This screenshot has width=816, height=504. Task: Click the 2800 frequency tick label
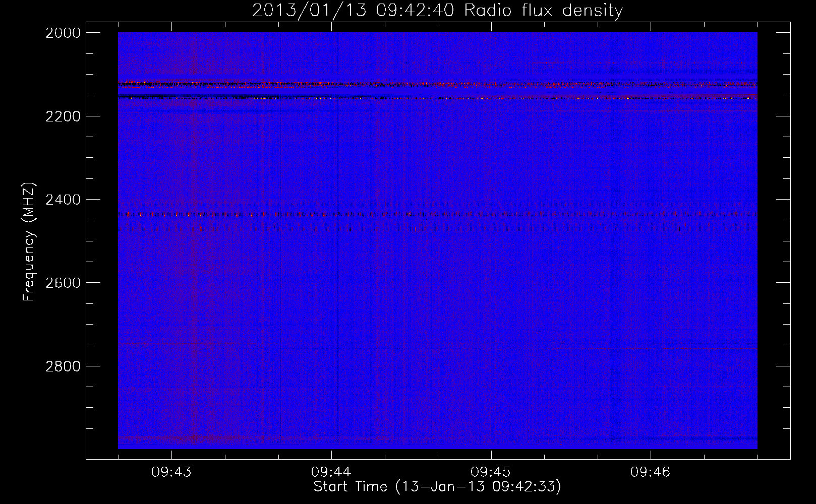pos(63,366)
